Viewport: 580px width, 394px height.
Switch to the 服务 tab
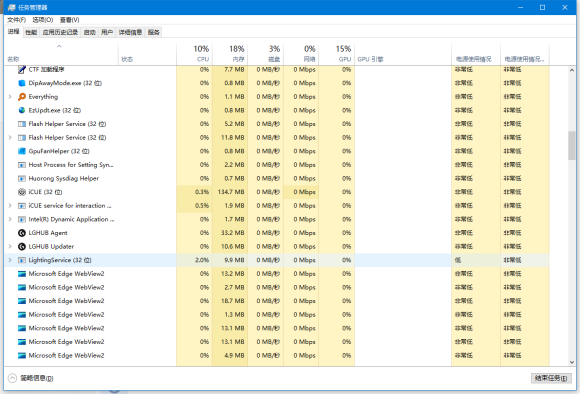(154, 33)
